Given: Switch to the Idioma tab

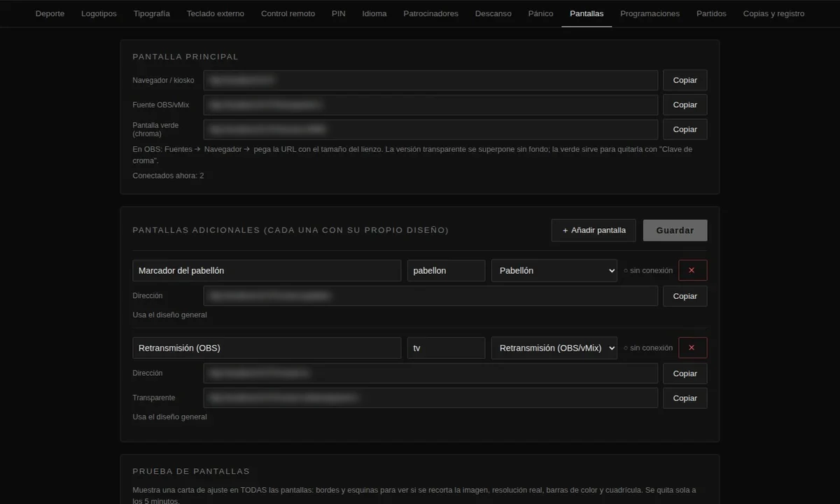Looking at the screenshot, I should point(374,13).
